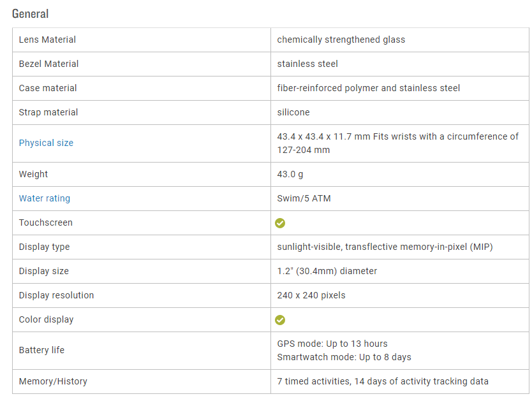Click the General section heading
Screen dimensions: 532x401
click(x=30, y=13)
